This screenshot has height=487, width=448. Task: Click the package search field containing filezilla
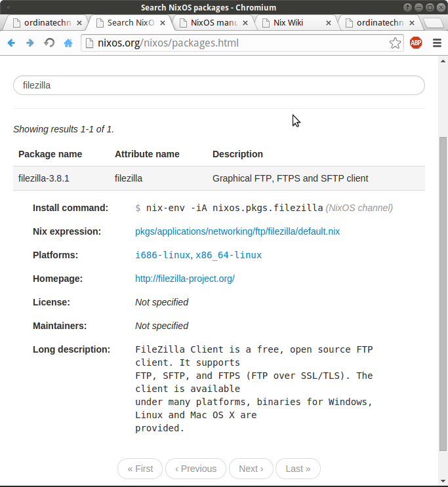(219, 85)
